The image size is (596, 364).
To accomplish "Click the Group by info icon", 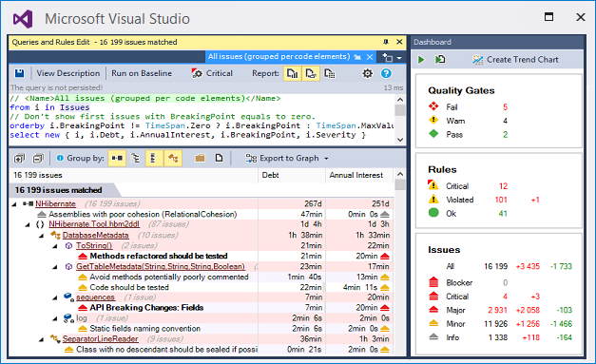I will click(x=60, y=158).
